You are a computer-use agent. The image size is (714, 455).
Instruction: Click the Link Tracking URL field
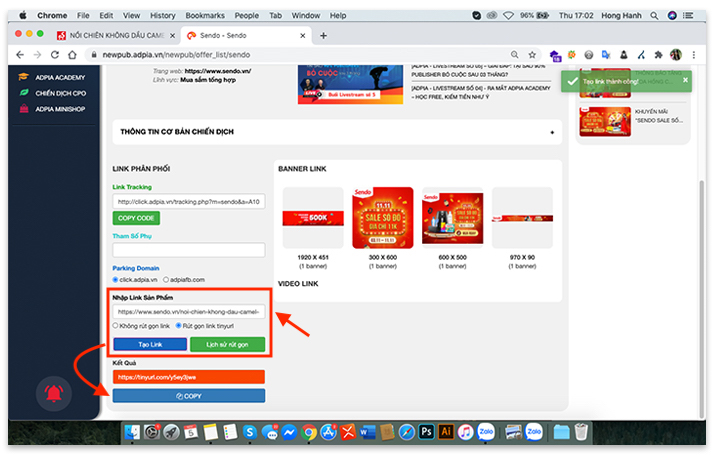point(189,202)
